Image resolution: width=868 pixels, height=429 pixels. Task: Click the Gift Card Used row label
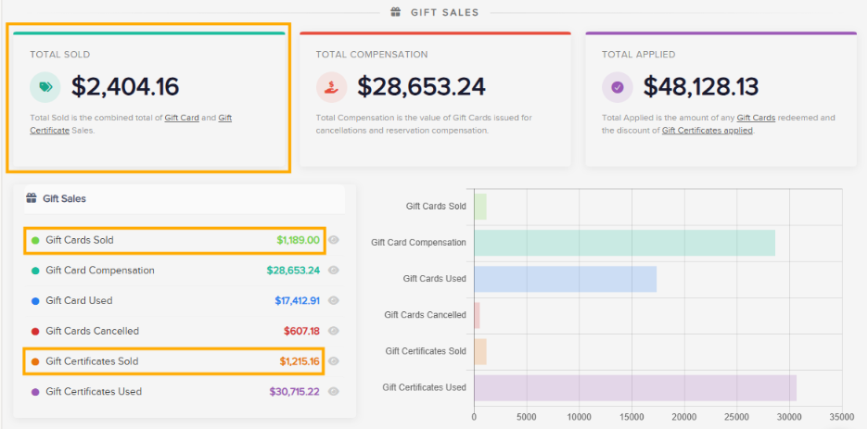click(79, 300)
